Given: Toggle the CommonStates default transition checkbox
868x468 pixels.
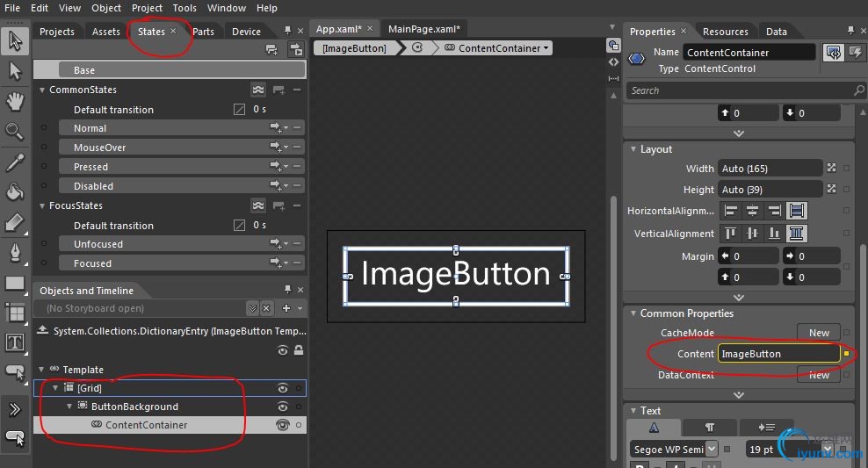Looking at the screenshot, I should tap(239, 110).
